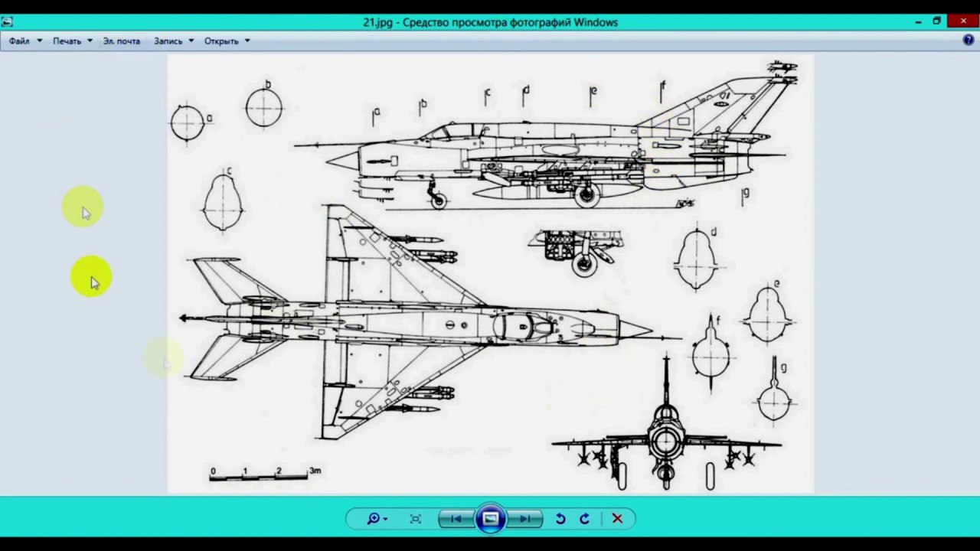Start the slideshow playback
The height and width of the screenshot is (551, 980).
(x=490, y=519)
